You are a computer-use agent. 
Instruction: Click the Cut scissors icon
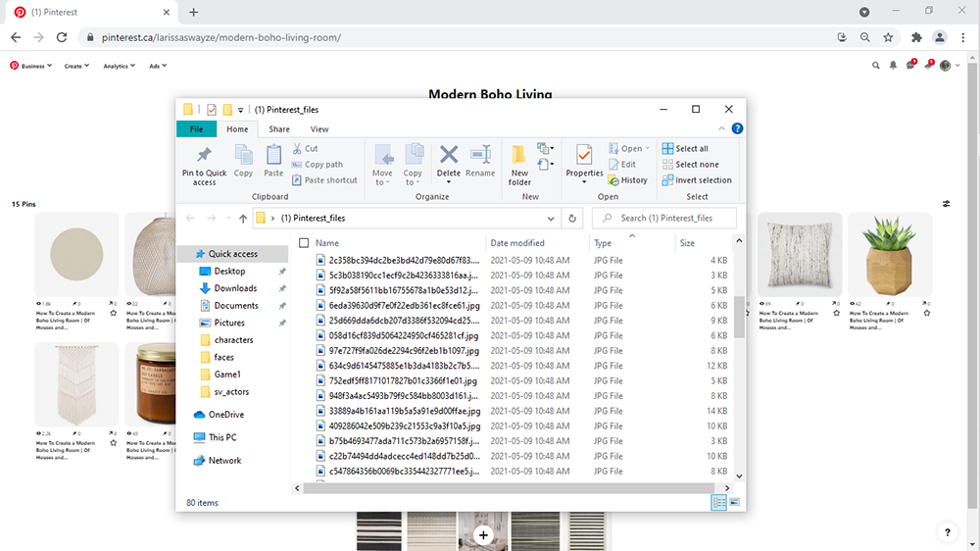(x=297, y=148)
